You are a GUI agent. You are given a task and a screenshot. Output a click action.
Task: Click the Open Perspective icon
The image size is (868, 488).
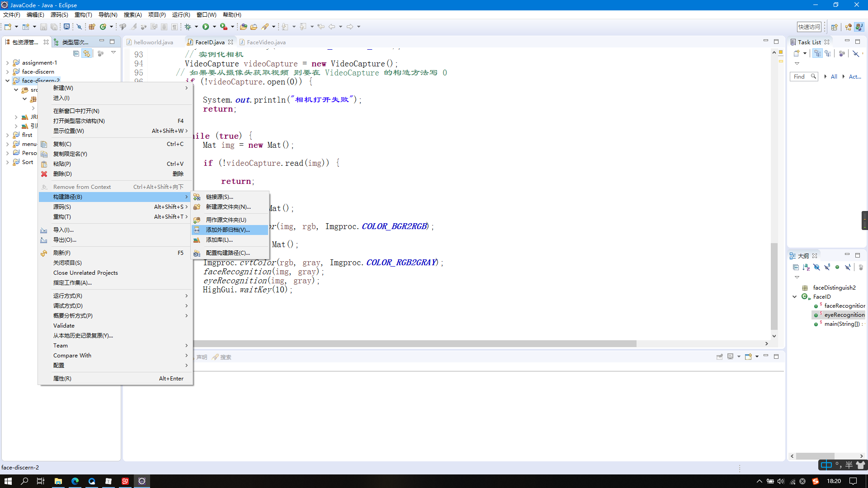point(835,27)
